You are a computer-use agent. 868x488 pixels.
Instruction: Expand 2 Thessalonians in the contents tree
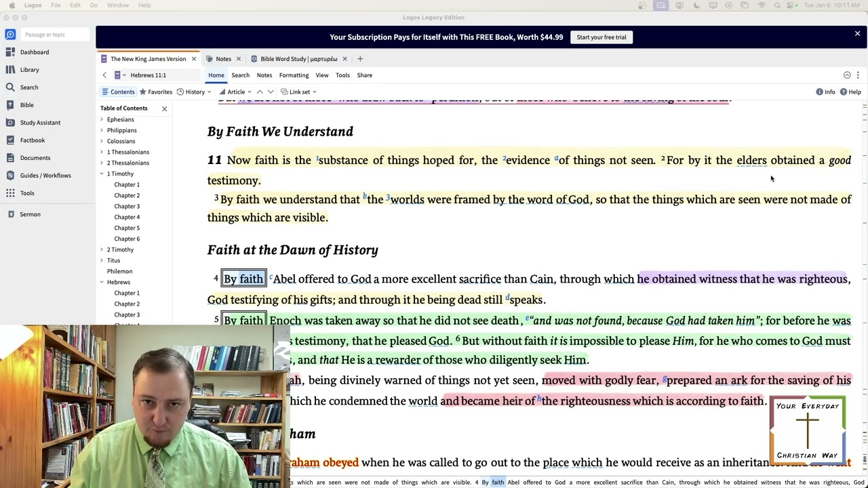[102, 163]
